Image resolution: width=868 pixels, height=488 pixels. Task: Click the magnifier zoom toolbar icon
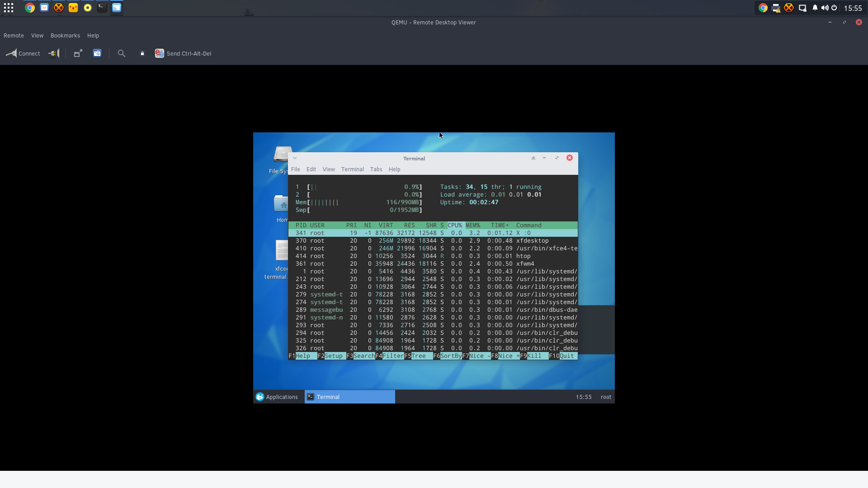click(122, 53)
